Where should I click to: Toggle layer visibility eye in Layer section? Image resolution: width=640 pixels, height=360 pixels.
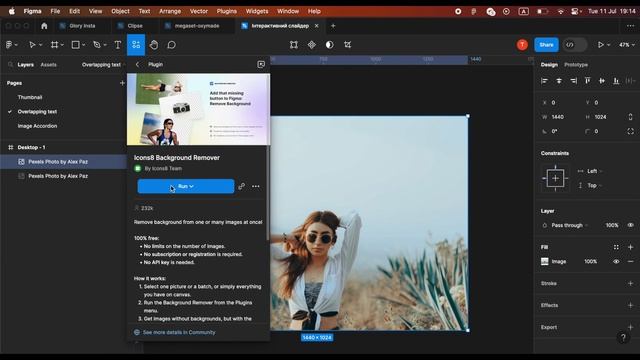[x=631, y=225]
